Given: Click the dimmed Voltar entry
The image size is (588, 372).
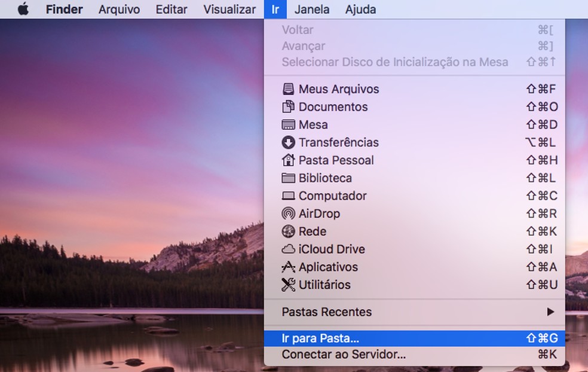Looking at the screenshot, I should coord(298,30).
